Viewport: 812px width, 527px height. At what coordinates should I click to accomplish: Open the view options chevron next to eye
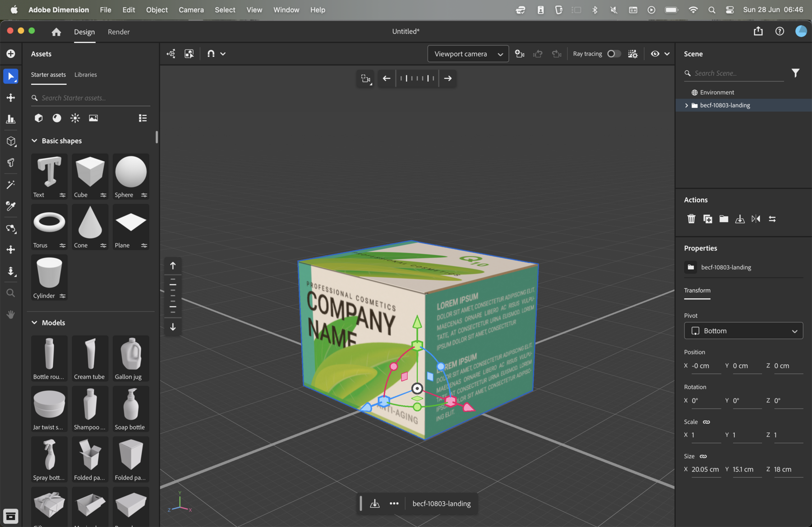coord(667,54)
